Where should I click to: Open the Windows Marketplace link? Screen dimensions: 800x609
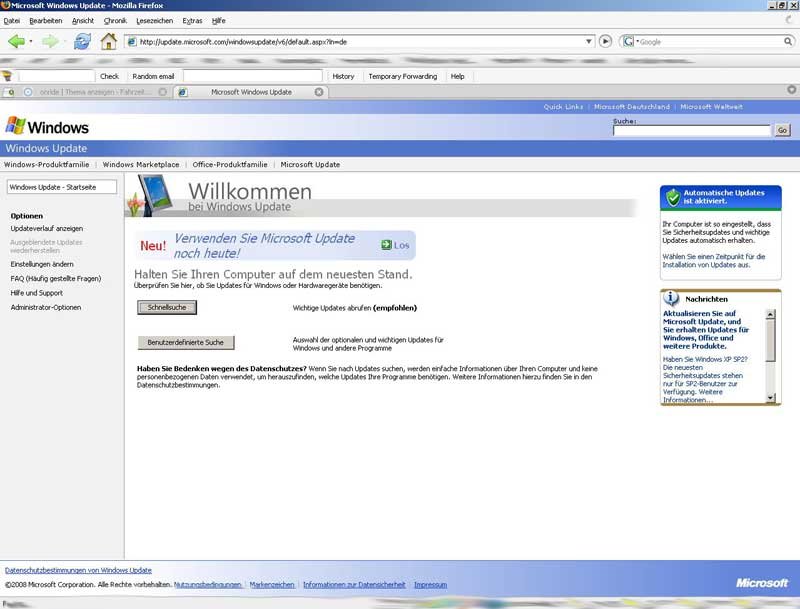click(x=141, y=165)
